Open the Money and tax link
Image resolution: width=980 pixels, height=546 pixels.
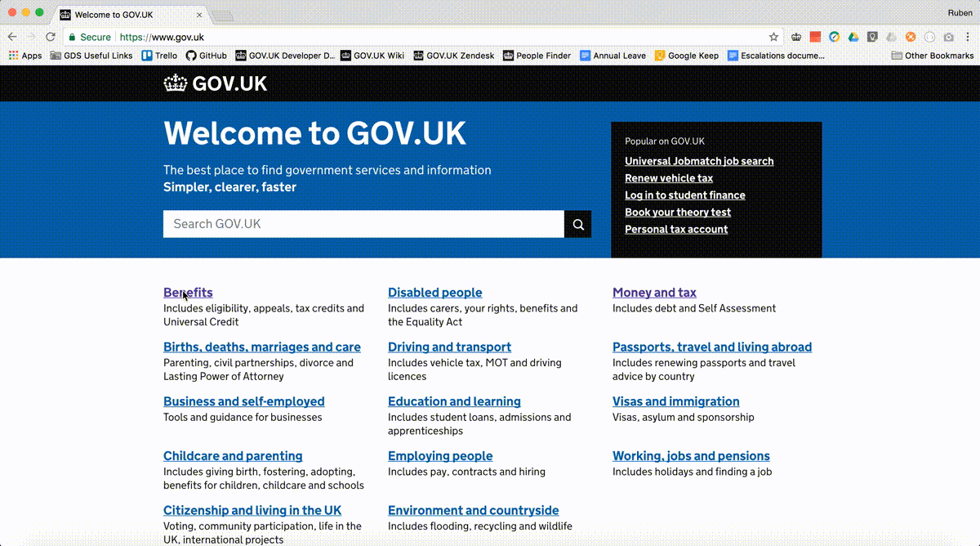655,293
